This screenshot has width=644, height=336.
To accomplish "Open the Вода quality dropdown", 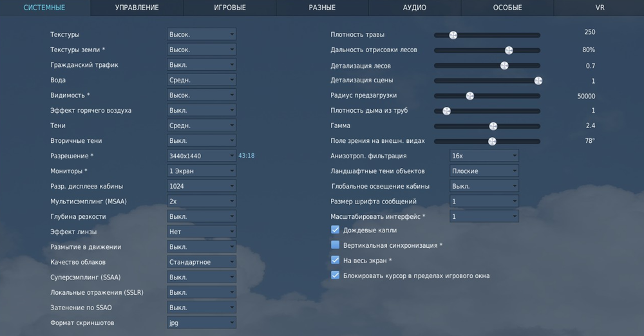I will (201, 80).
